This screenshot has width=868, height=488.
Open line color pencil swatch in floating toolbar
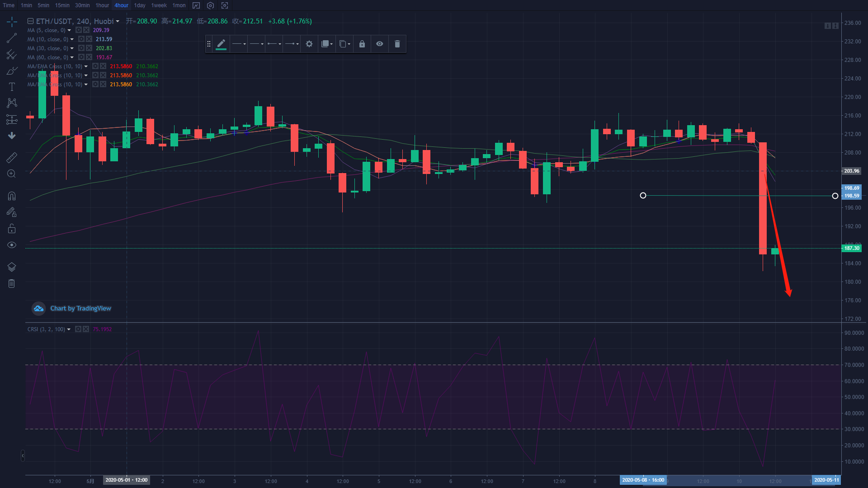click(x=221, y=44)
